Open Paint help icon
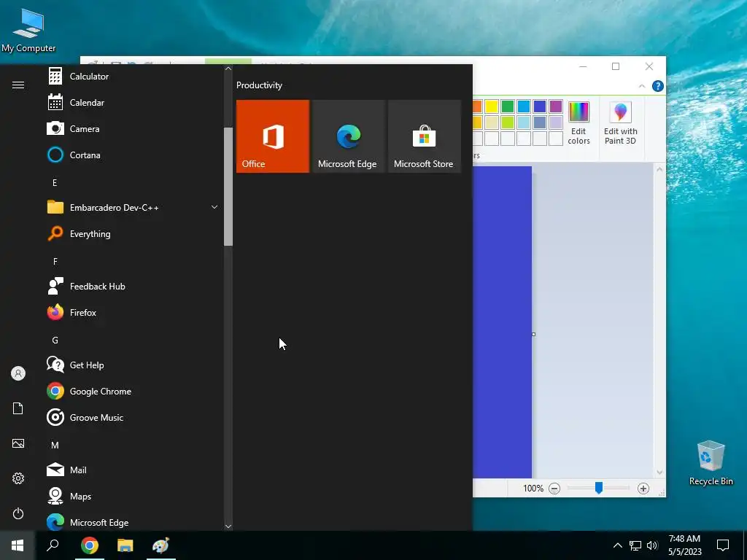747x560 pixels. click(658, 86)
